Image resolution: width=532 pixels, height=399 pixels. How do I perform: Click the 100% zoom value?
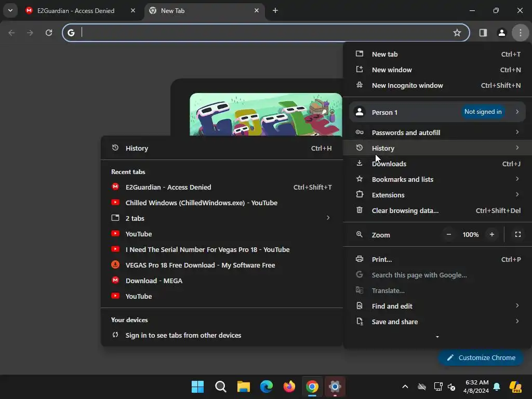coord(470,234)
